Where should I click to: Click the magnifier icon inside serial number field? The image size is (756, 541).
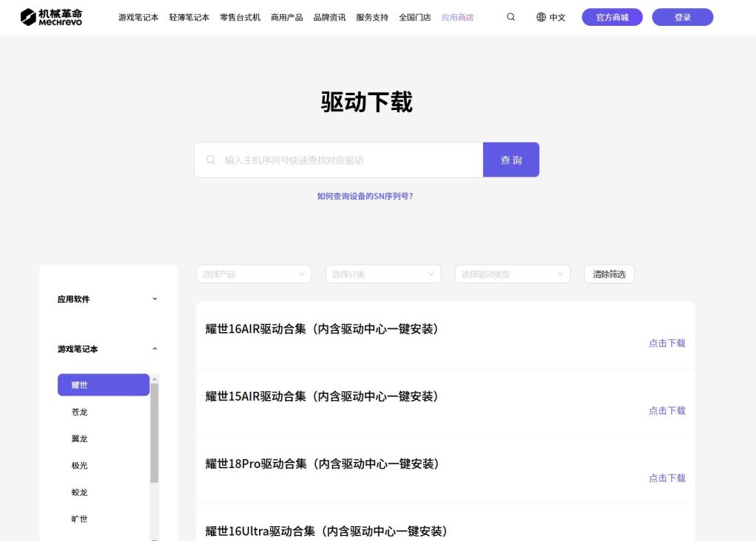[210, 159]
